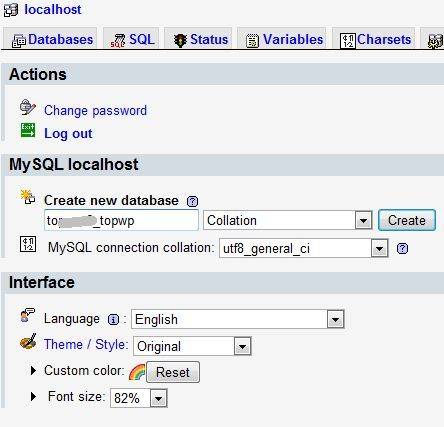Viewport: 444px width, 427px height.
Task: Click the localhost server icon
Action: [11, 10]
